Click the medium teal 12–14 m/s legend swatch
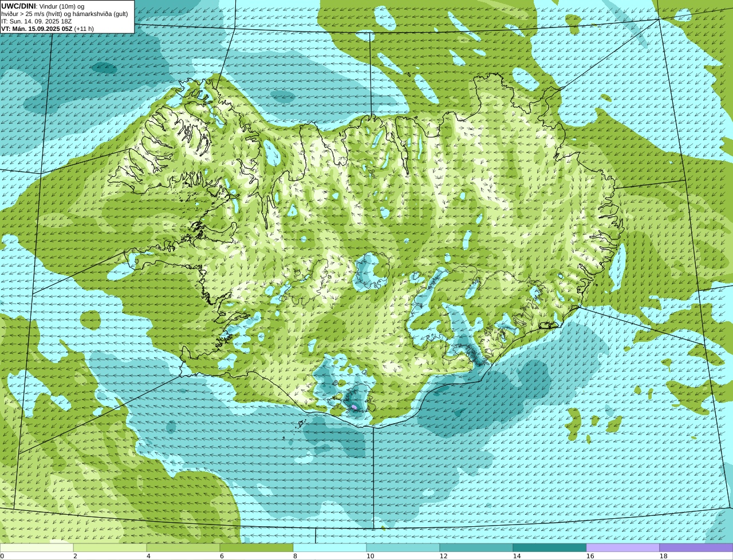Screen dimensions: 733x560 [x=476, y=547]
